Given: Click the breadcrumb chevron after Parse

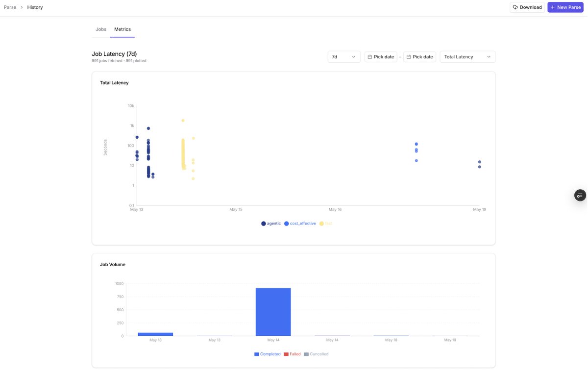Looking at the screenshot, I should tap(22, 7).
